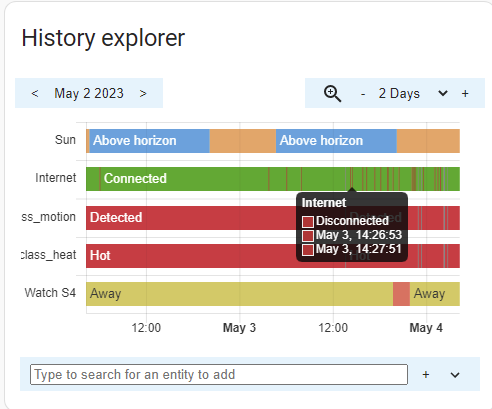Click the Internet entity label
Image resolution: width=492 pixels, height=409 pixels.
(x=56, y=178)
